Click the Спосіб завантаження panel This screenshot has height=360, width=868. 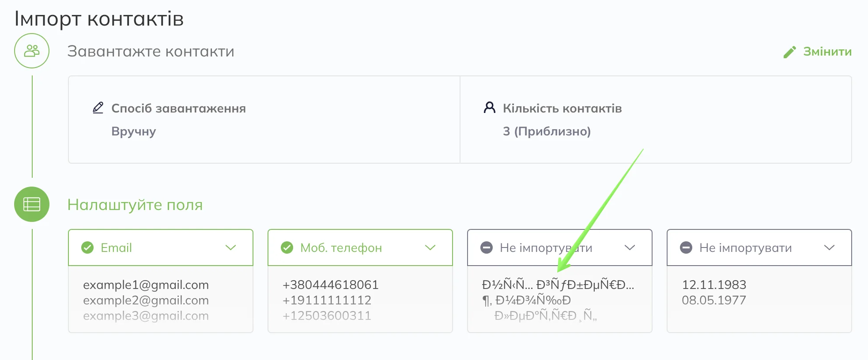coord(264,120)
